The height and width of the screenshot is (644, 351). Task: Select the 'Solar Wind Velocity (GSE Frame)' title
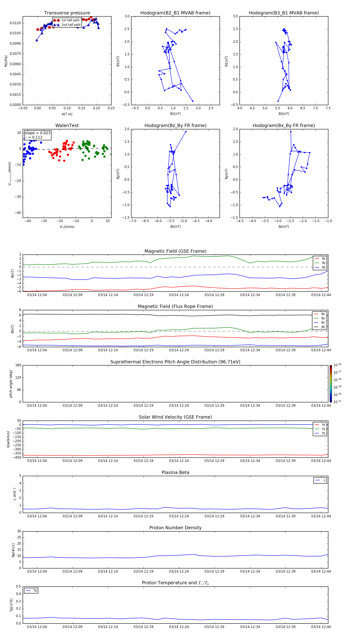175,417
